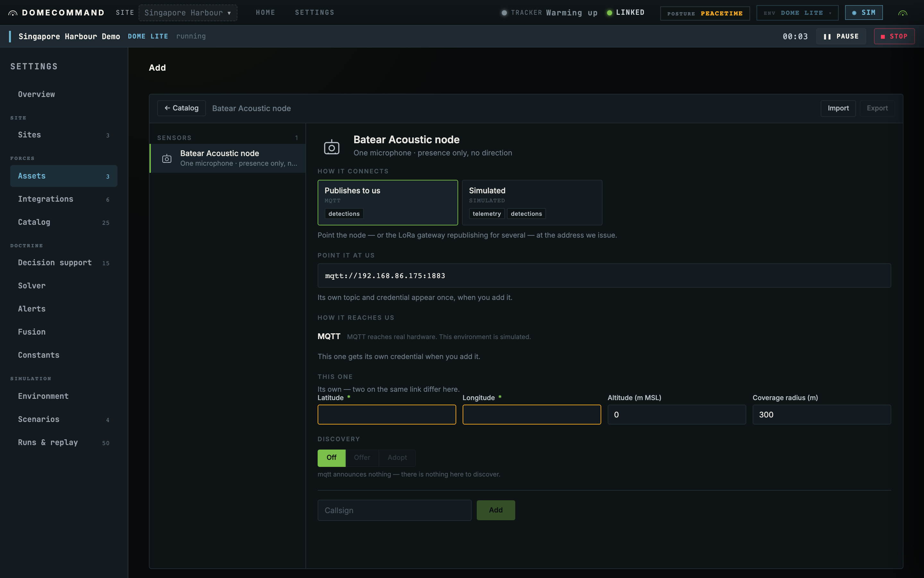Open Fusion settings
This screenshot has width=924, height=578.
(64, 332)
